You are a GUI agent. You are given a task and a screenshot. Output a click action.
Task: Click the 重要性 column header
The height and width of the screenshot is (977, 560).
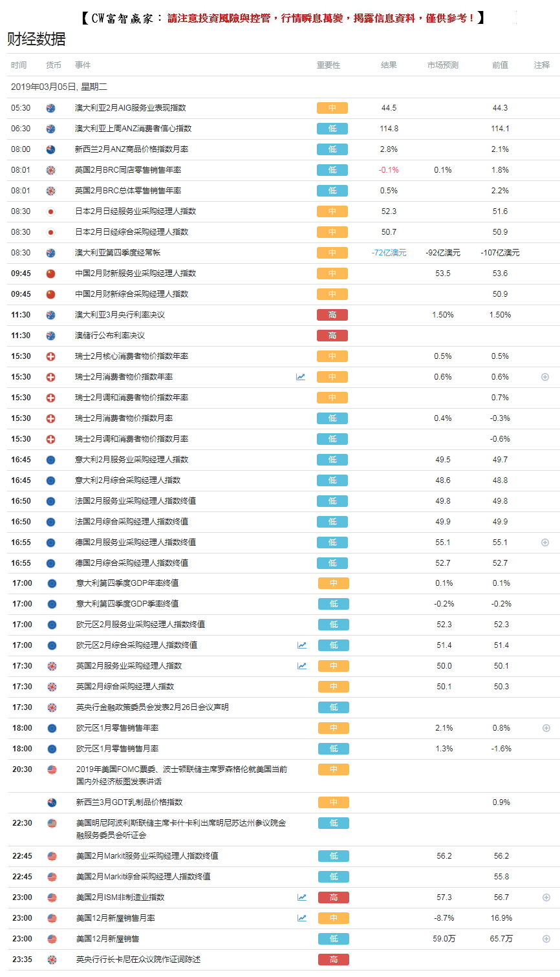tap(328, 65)
